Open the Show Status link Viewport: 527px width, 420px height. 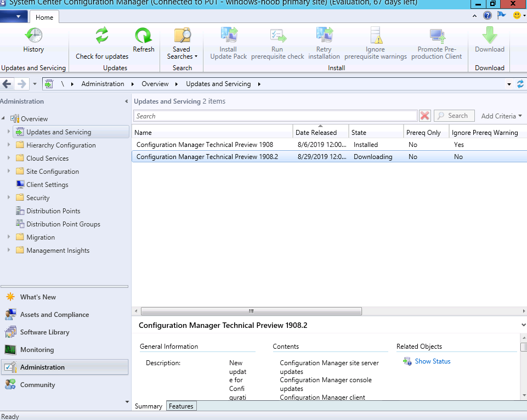pyautogui.click(x=433, y=361)
